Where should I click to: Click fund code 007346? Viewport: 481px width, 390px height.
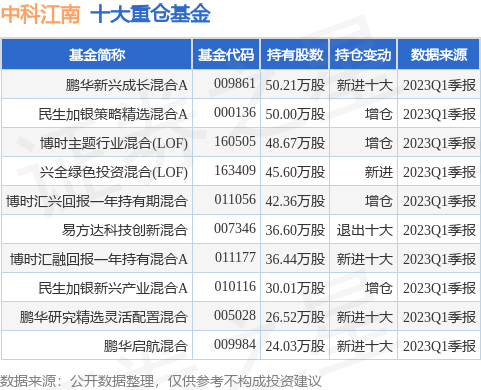click(x=235, y=228)
